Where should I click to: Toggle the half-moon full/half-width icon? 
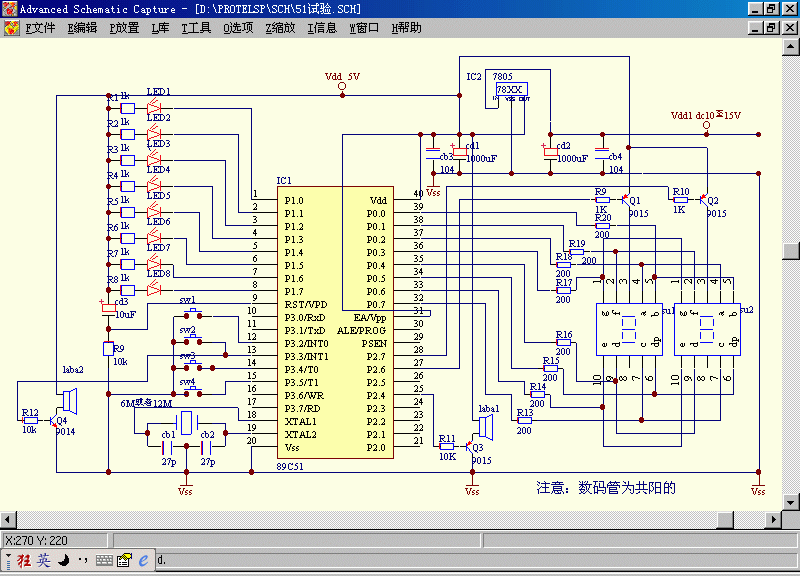pyautogui.click(x=63, y=560)
